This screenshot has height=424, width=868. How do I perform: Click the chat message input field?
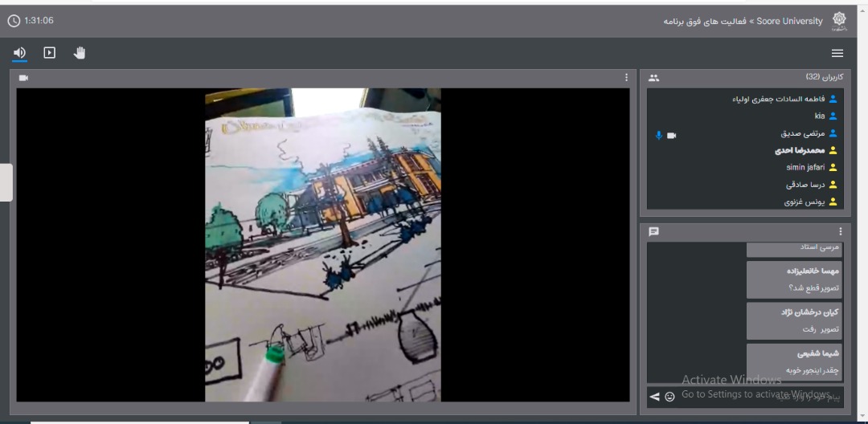[x=760, y=397]
